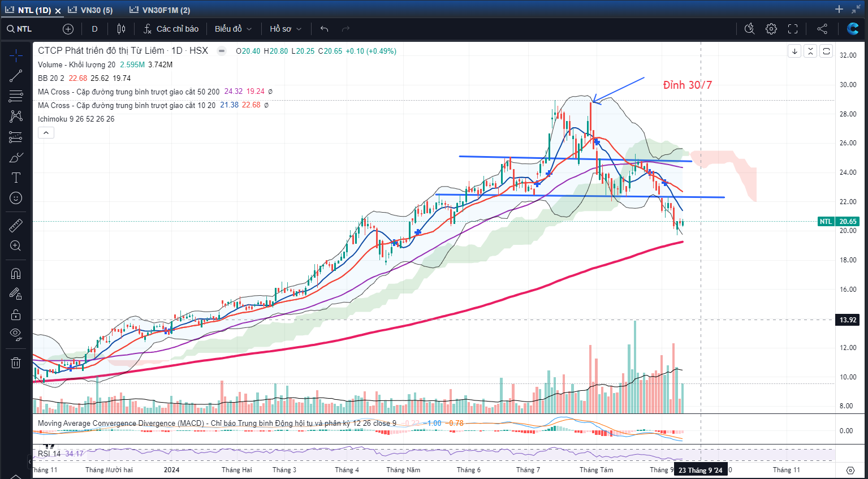Open chart settings gear in top toolbar
The image size is (868, 479).
[x=771, y=29]
